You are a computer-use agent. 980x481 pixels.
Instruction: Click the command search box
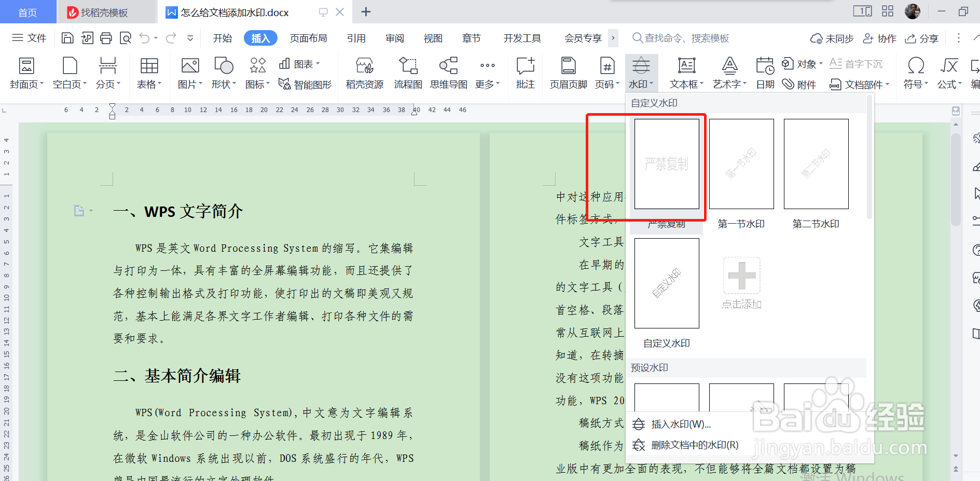coord(681,38)
